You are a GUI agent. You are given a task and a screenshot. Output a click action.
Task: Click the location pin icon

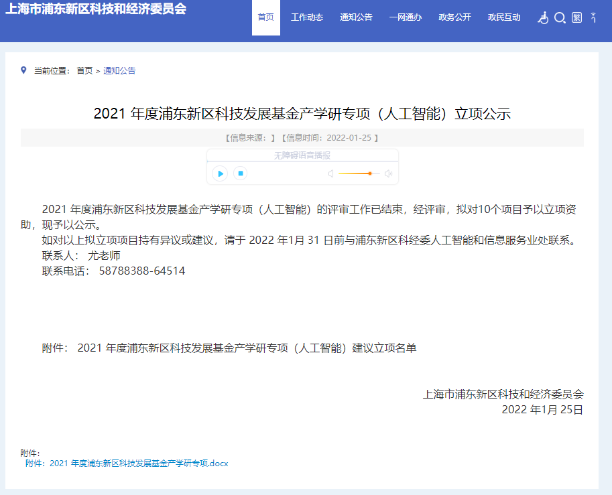pyautogui.click(x=23, y=70)
